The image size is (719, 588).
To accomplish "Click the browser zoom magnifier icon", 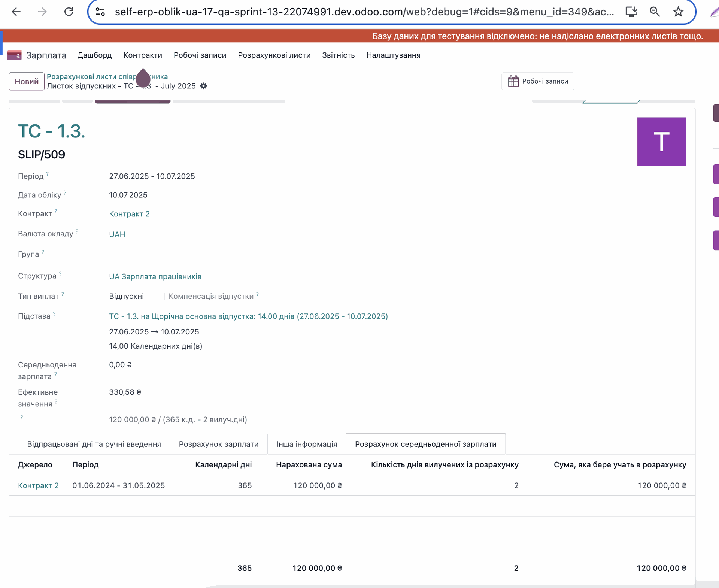I will coord(655,12).
